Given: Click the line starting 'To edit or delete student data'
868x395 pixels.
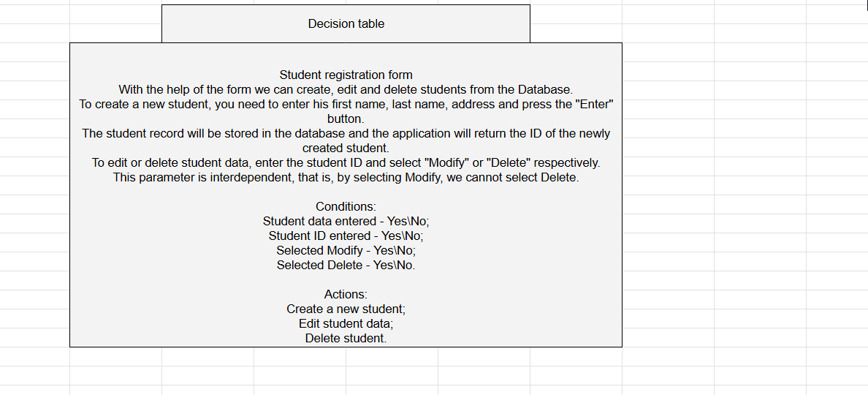Looking at the screenshot, I should pos(346,162).
